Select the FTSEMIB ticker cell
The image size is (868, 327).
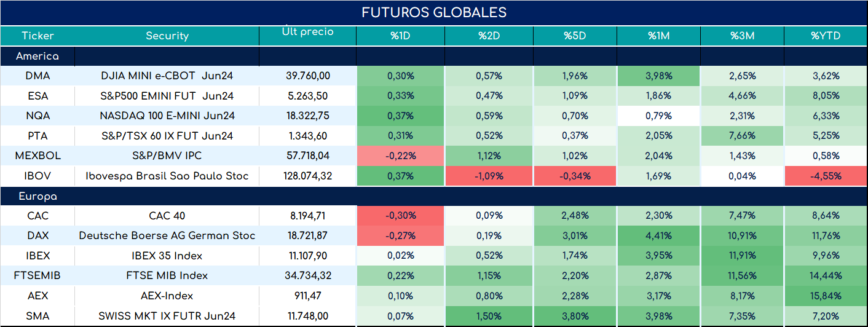[37, 275]
